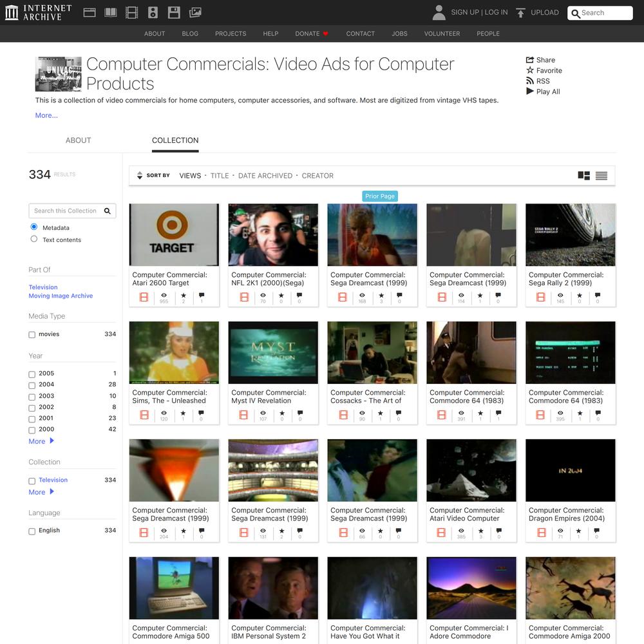Check the 2004 year filter
Viewport: 644px width, 644px height.
coord(32,385)
